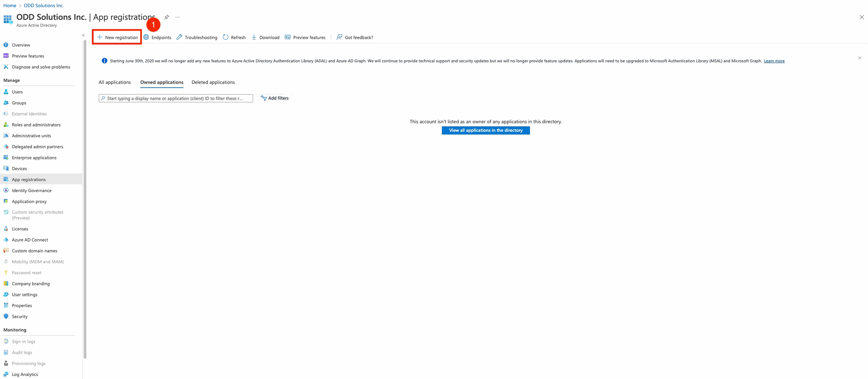868x379 pixels.
Task: Click Identity Governance icon
Action: point(6,190)
